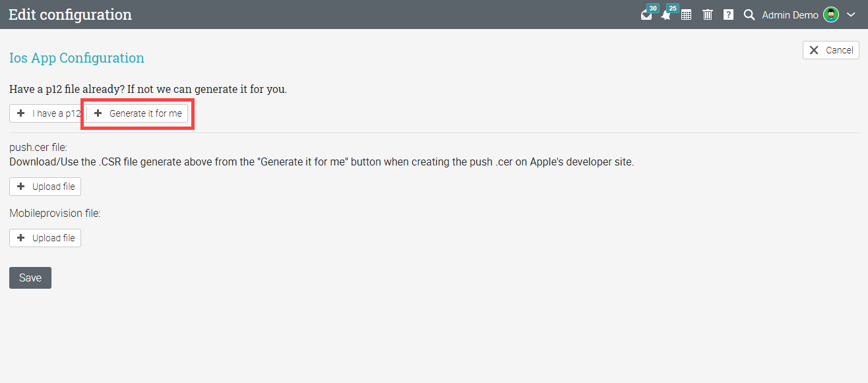Open the trash bin icon
Screen dimensions: 868x383
tap(708, 15)
